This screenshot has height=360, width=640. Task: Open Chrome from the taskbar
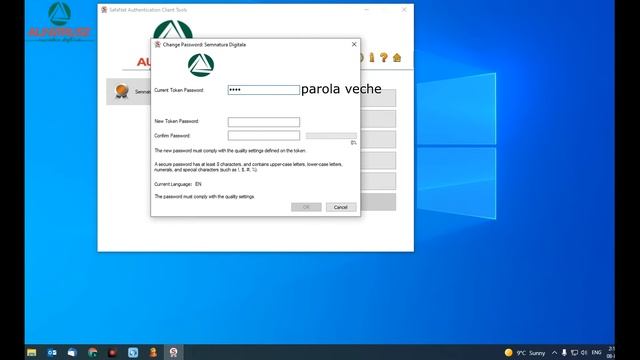point(93,352)
